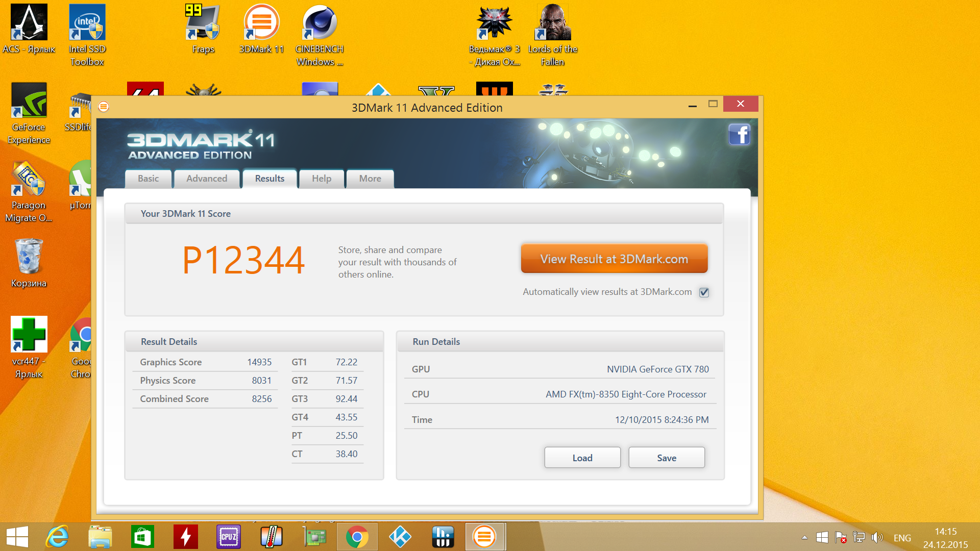Click the Load button
Viewport: 980px width, 551px height.
click(x=582, y=458)
